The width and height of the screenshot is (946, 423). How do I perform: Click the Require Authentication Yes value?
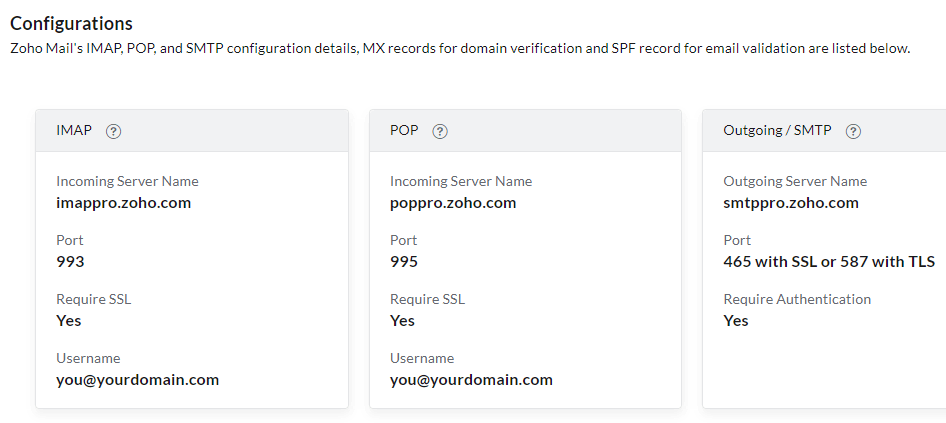(736, 321)
